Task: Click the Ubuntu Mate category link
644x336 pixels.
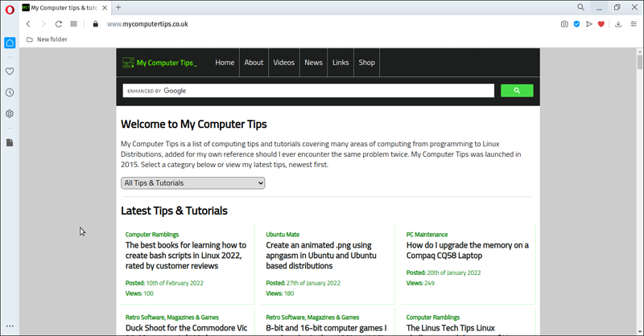Action: 283,235
